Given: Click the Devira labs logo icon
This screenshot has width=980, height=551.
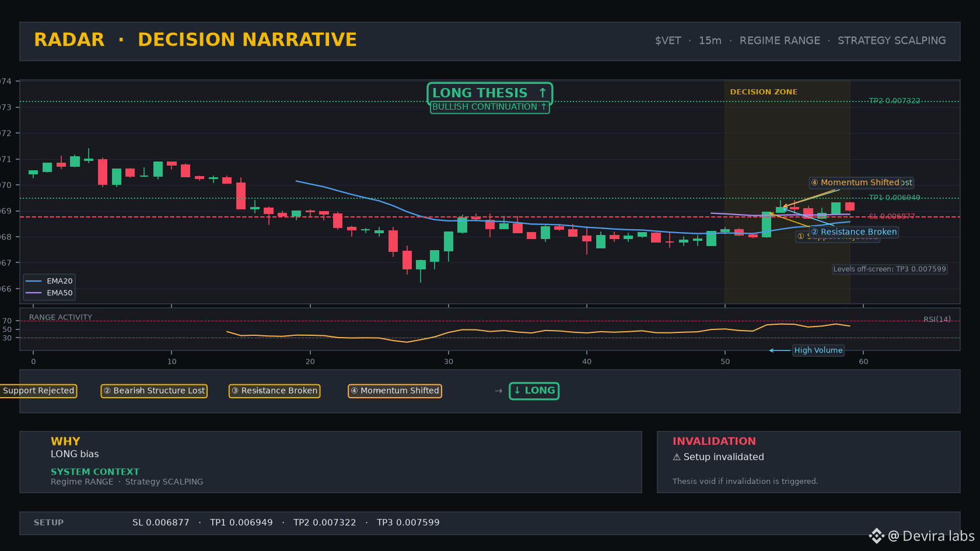Looking at the screenshot, I should tap(876, 536).
